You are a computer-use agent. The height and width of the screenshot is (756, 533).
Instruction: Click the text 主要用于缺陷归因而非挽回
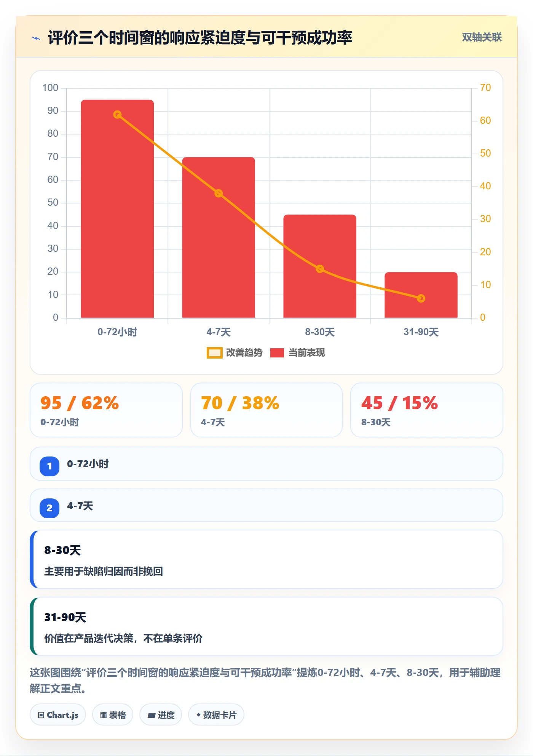[x=104, y=571]
